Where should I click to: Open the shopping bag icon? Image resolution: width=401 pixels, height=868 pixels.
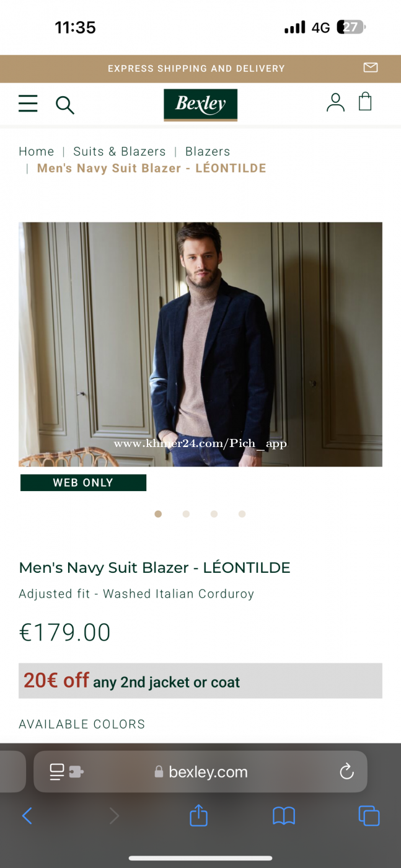(366, 102)
